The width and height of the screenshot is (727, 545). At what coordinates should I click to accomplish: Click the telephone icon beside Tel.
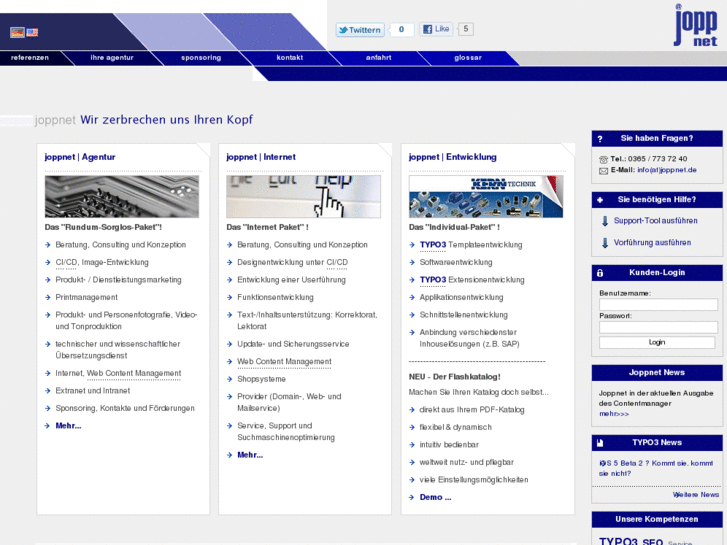(603, 160)
